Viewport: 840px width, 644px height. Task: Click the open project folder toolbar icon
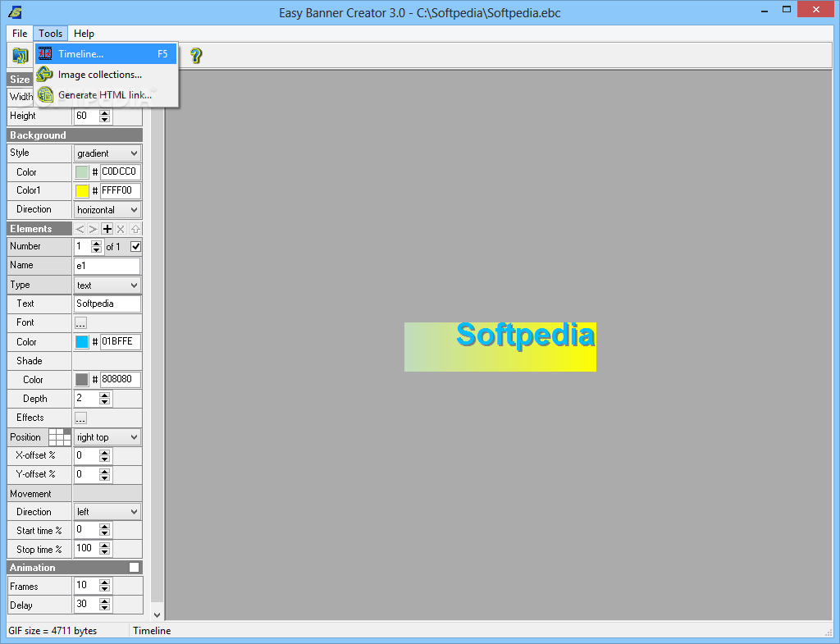click(20, 55)
